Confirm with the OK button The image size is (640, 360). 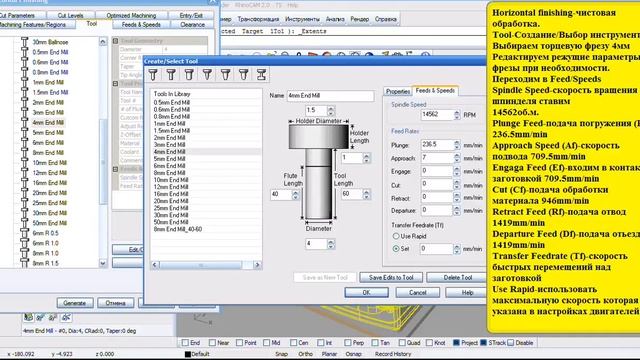[x=366, y=293]
